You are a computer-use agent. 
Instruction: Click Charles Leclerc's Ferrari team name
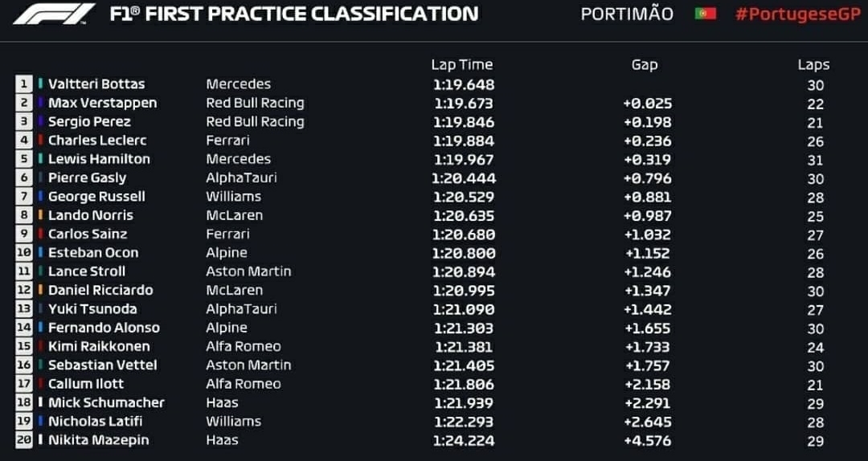[227, 141]
